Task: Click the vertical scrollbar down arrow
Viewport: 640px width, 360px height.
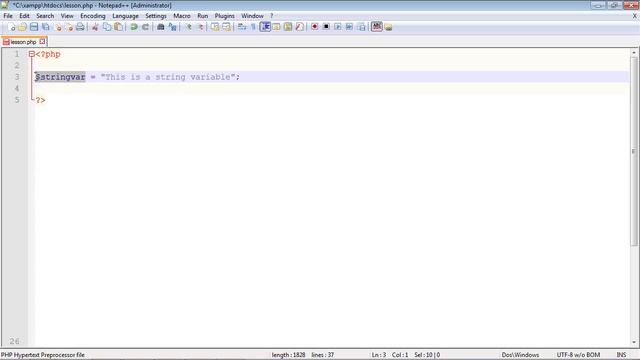Action: (x=634, y=342)
